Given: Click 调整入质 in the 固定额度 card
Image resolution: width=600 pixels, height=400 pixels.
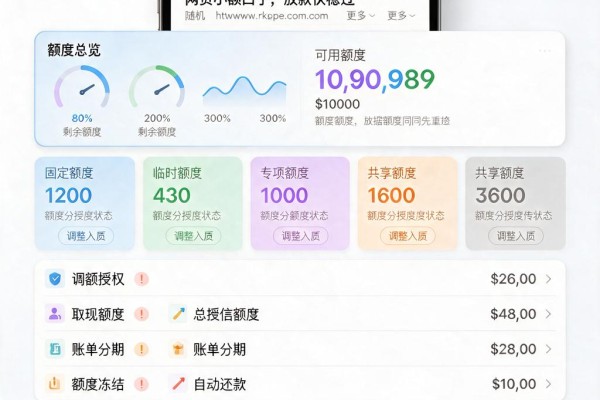Looking at the screenshot, I should pyautogui.click(x=86, y=236).
